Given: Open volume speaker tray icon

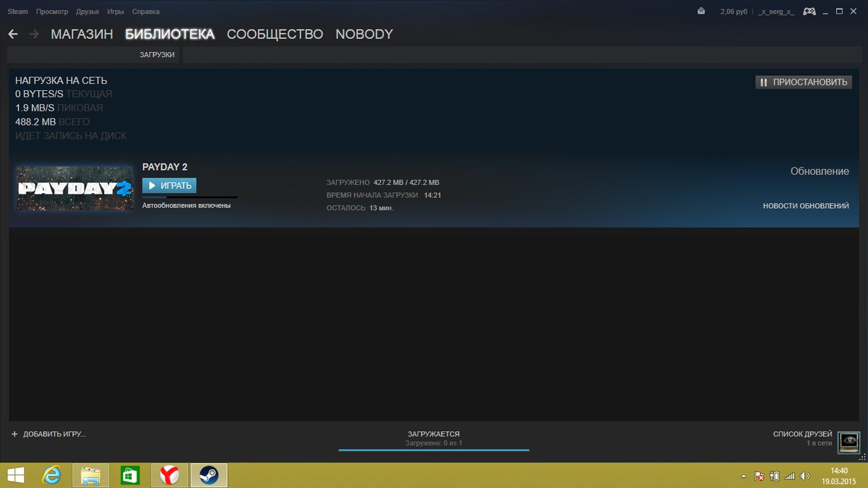Looking at the screenshot, I should click(x=805, y=476).
